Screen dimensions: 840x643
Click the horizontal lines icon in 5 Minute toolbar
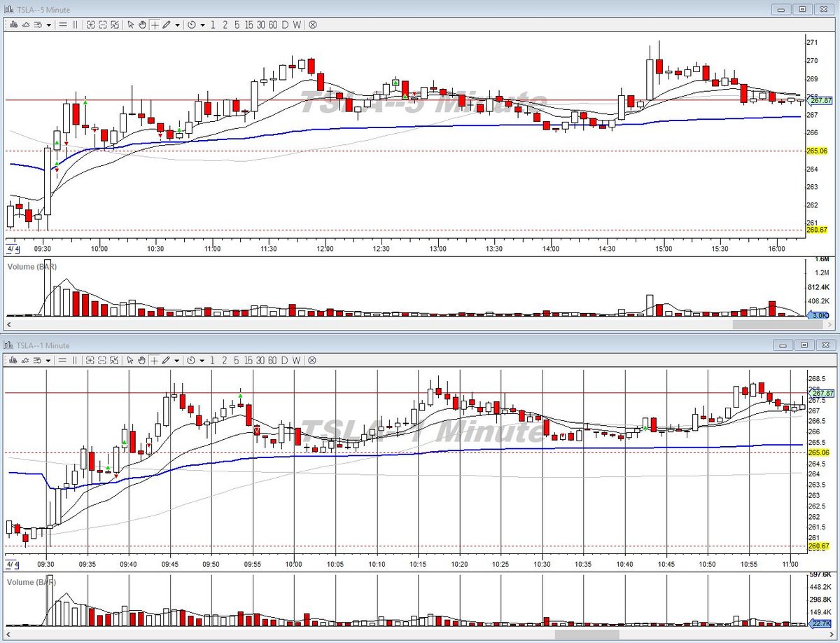tap(63, 25)
